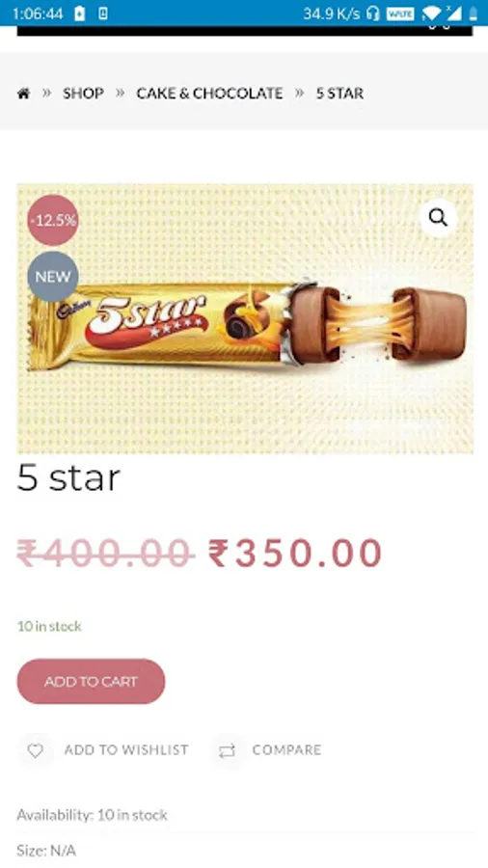This screenshot has width=488, height=868.
Task: Tap the magnifier zoom icon on image
Action: (x=438, y=218)
